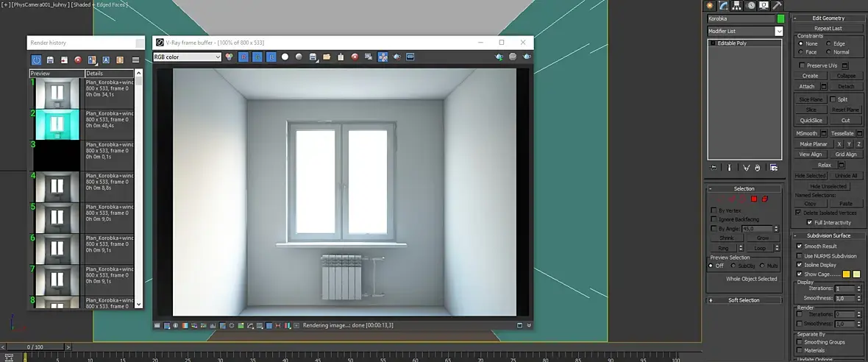The width and height of the screenshot is (868, 362).
Task: Click the render last teapot icon
Action: tap(527, 57)
